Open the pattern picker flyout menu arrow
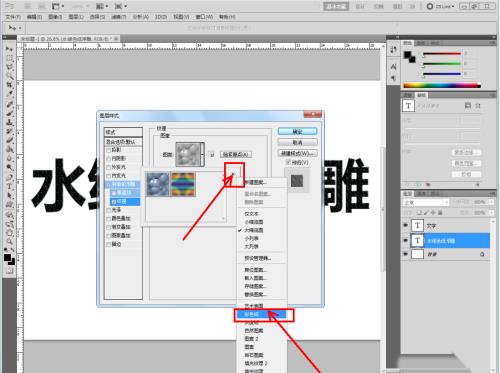500x373 pixels. click(233, 174)
